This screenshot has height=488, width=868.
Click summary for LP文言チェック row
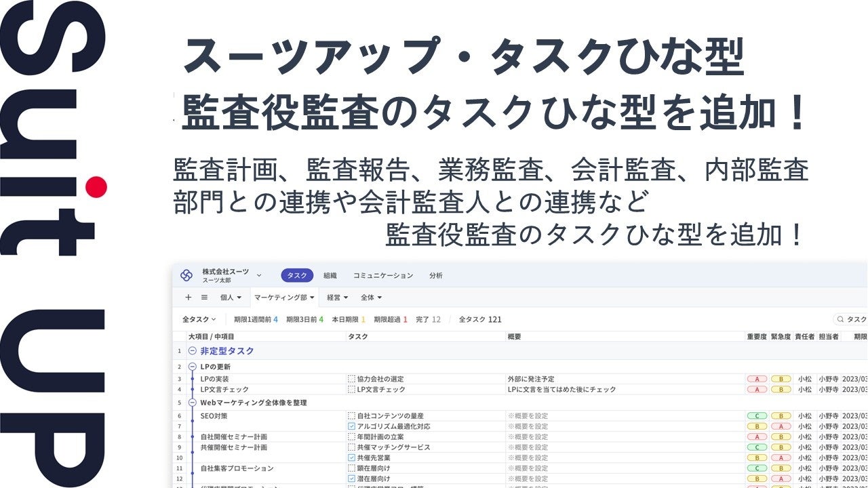tap(561, 390)
